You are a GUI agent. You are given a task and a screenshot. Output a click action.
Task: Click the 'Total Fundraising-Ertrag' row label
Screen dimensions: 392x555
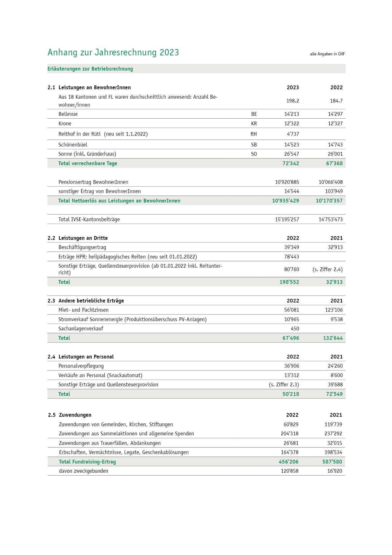(x=87, y=462)
